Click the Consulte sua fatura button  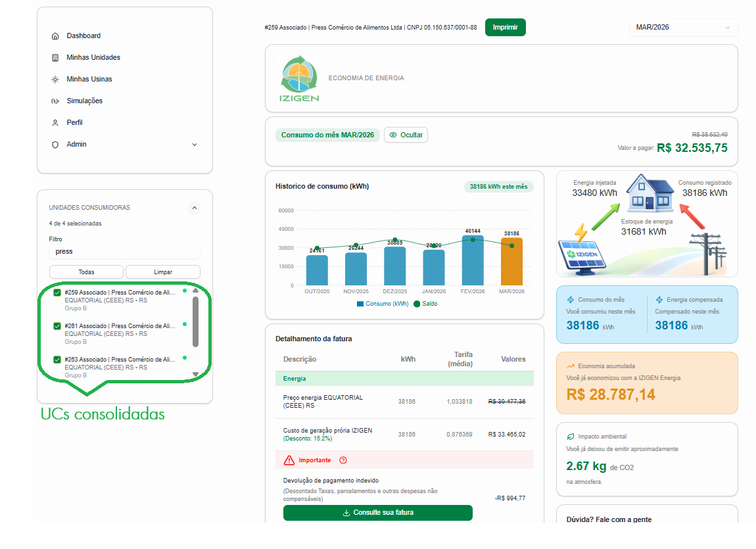(377, 513)
